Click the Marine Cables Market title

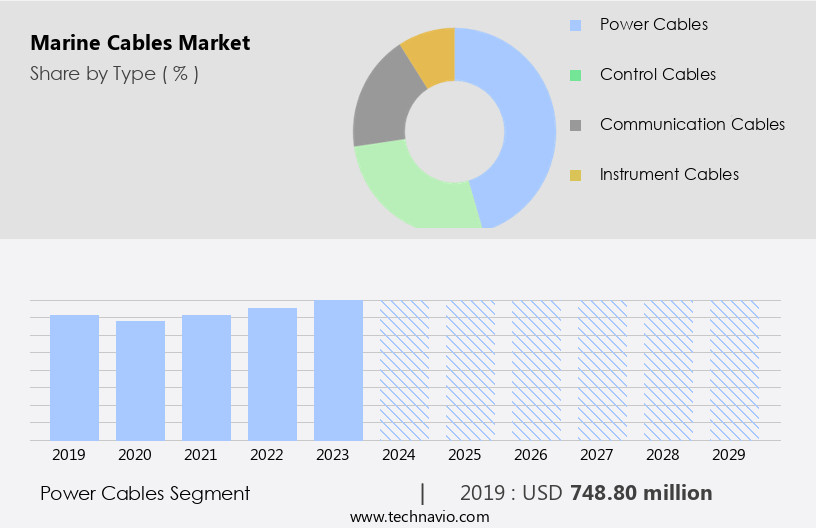click(140, 43)
